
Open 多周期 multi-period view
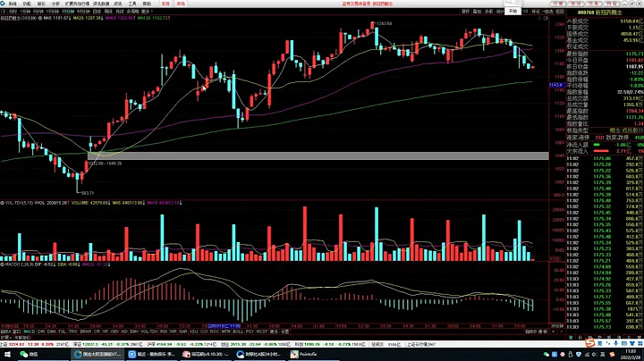(132, 12)
